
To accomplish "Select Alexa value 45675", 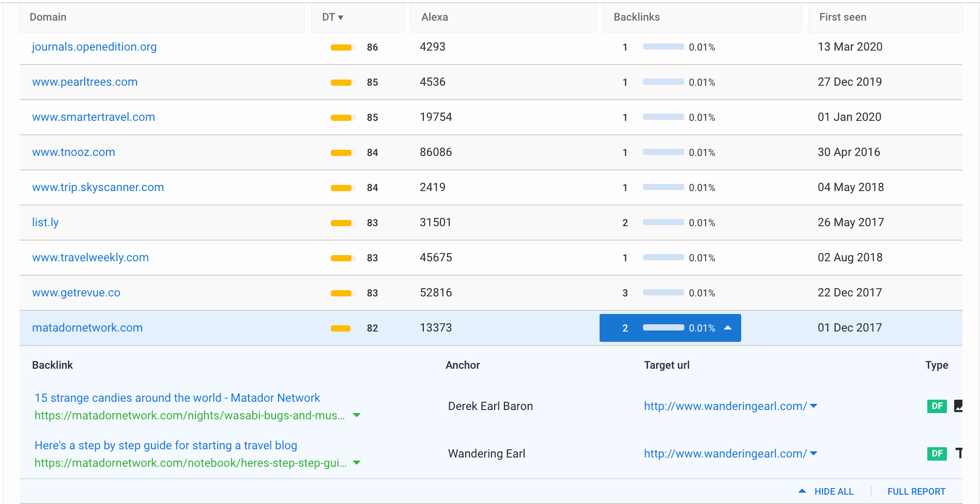I will pos(436,258).
